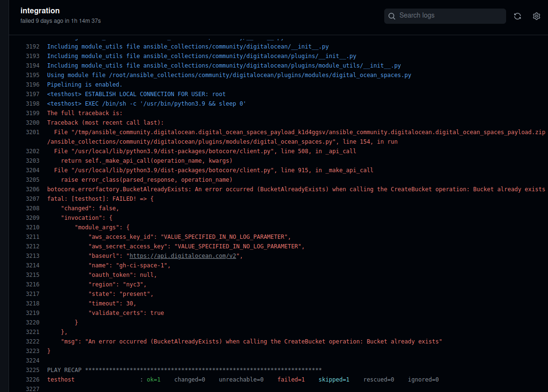This screenshot has height=392, width=548.
Task: Click the magnifying glass in the search bar
Action: click(x=392, y=16)
